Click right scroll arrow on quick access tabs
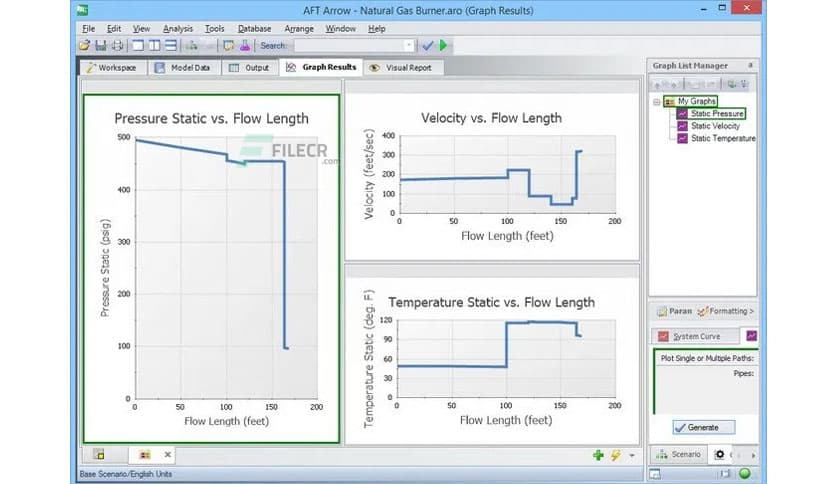The width and height of the screenshot is (836, 484). (x=753, y=455)
